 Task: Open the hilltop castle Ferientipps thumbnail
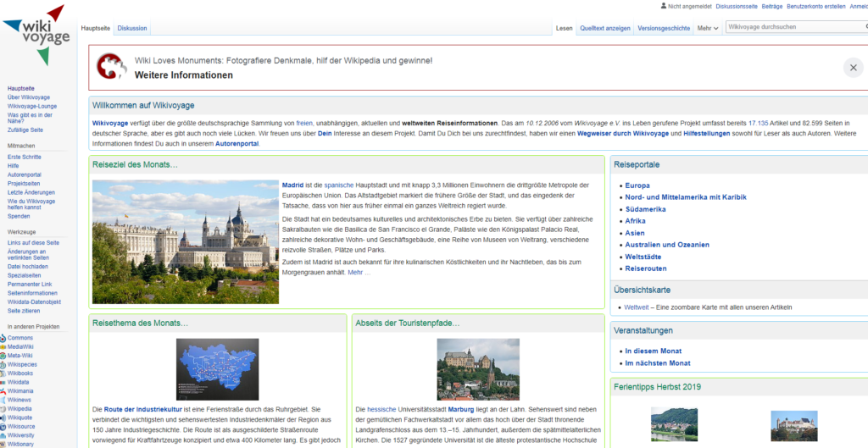793,426
